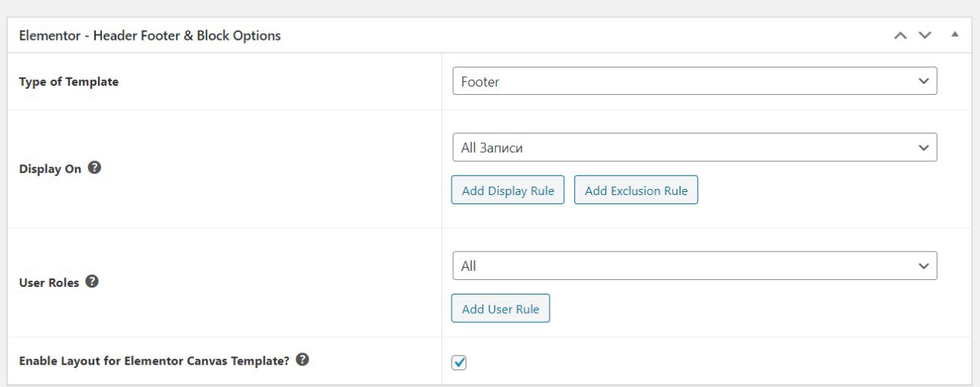This screenshot has height=387, width=980.
Task: Click the Display On label text
Action: [x=50, y=169]
